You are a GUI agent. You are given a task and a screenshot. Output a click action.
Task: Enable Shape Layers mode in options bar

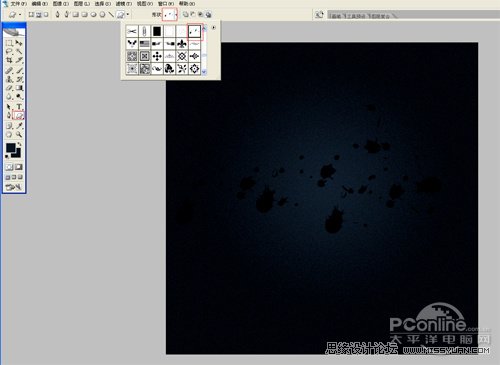pyautogui.click(x=31, y=14)
